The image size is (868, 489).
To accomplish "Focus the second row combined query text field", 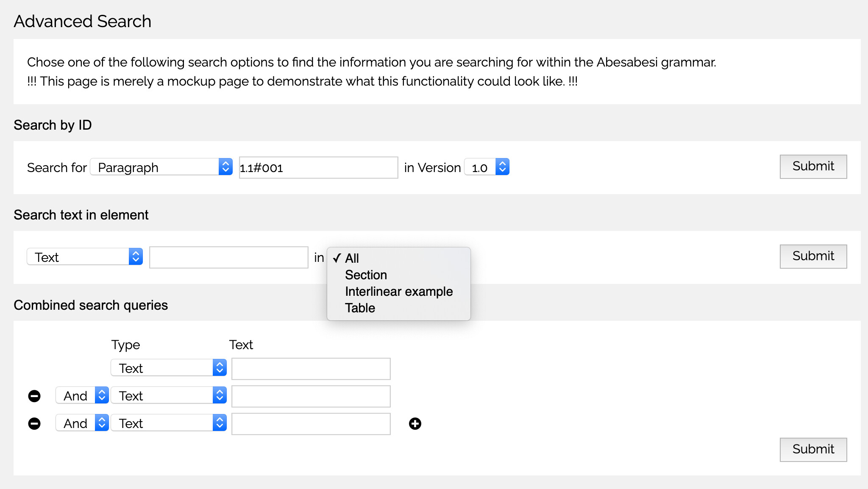I will (x=311, y=396).
